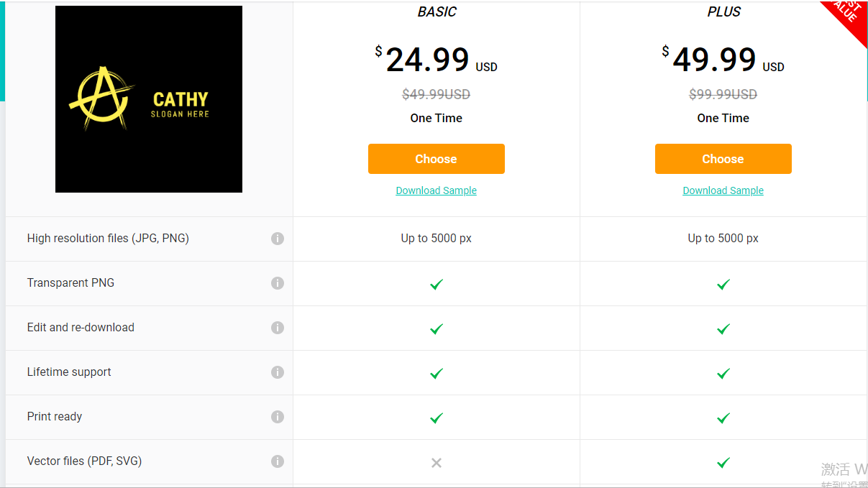This screenshot has height=488, width=868.
Task: Click Plus plan Lifetime support checkmark
Action: [723, 374]
